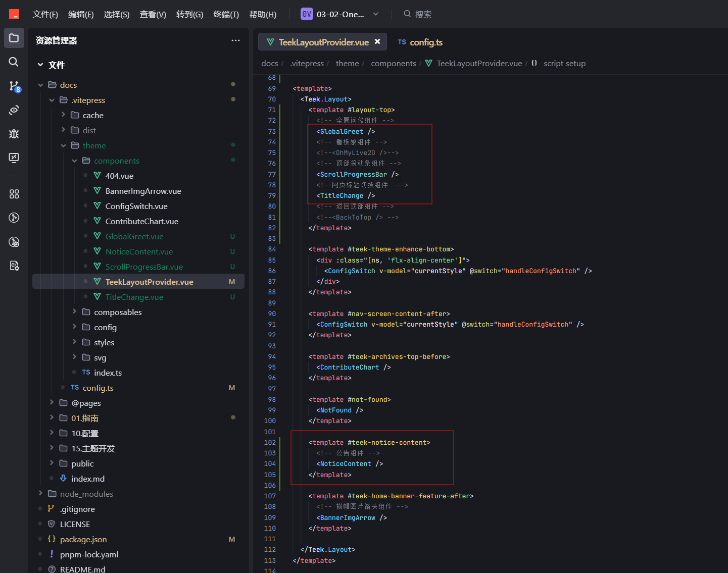This screenshot has width=728, height=573.
Task: Open the 文件(F) menu
Action: click(45, 14)
